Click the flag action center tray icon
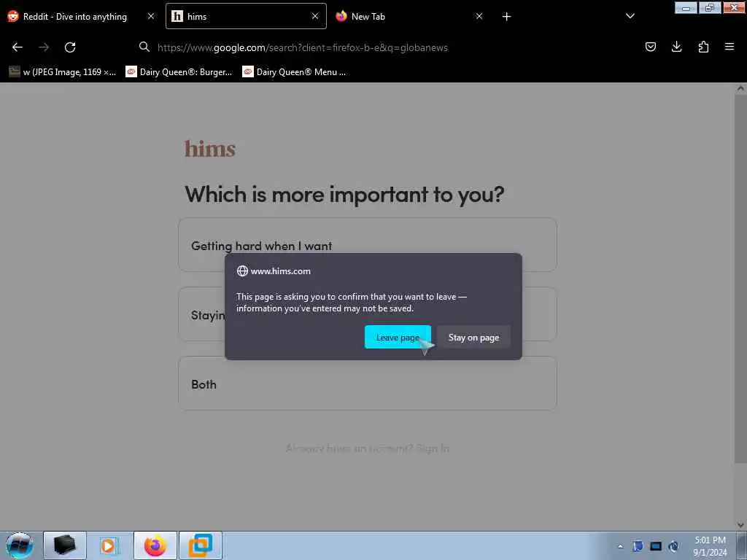The height and width of the screenshot is (560, 747). 638,546
